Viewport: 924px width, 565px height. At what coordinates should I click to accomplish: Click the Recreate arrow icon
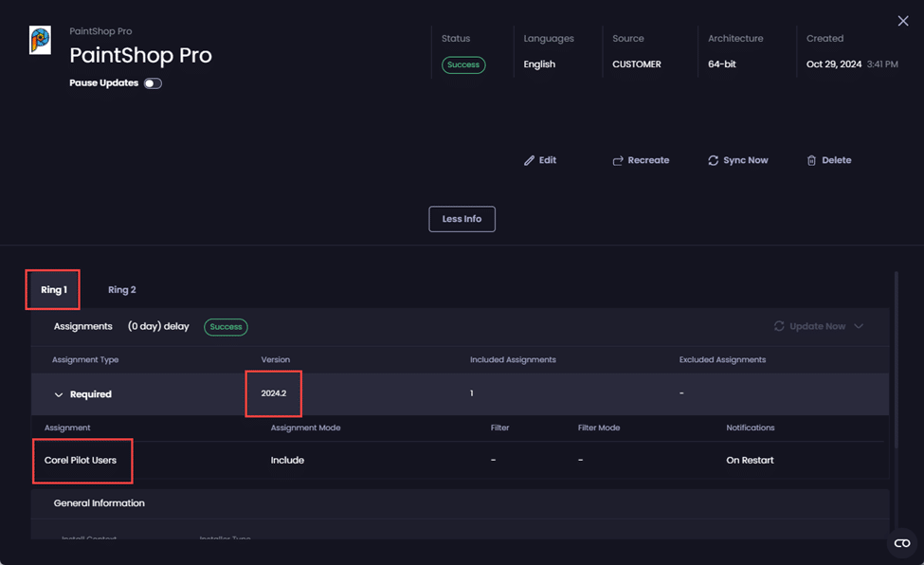coord(618,161)
